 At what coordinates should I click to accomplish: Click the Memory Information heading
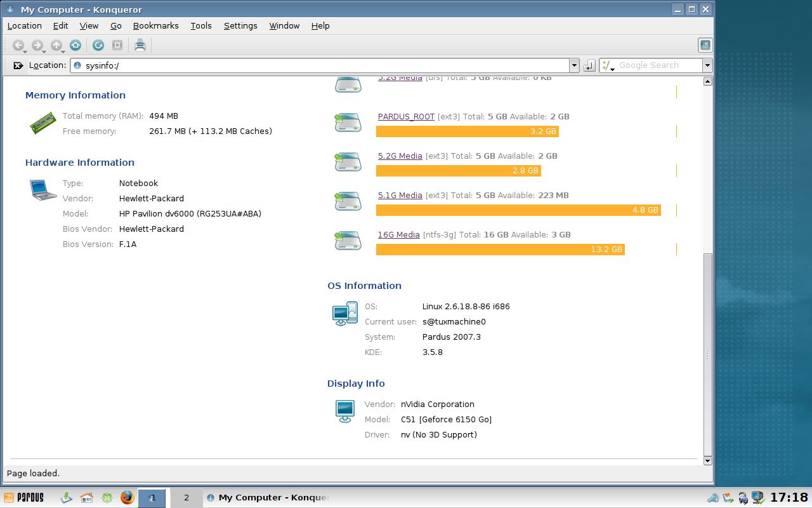(75, 95)
